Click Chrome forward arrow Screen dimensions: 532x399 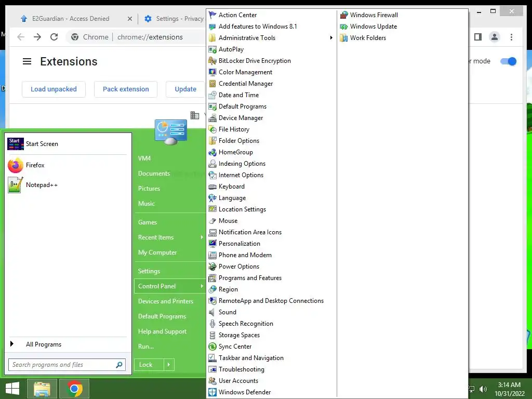[x=37, y=37]
